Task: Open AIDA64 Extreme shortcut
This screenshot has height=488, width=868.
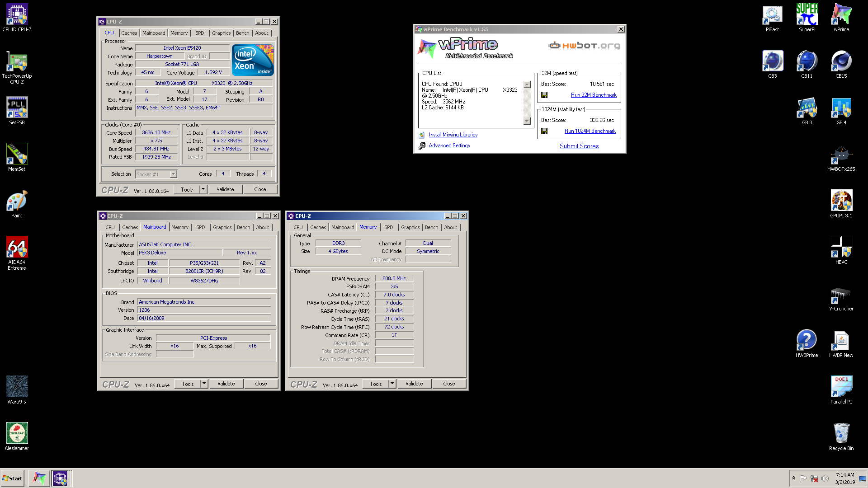Action: [17, 253]
